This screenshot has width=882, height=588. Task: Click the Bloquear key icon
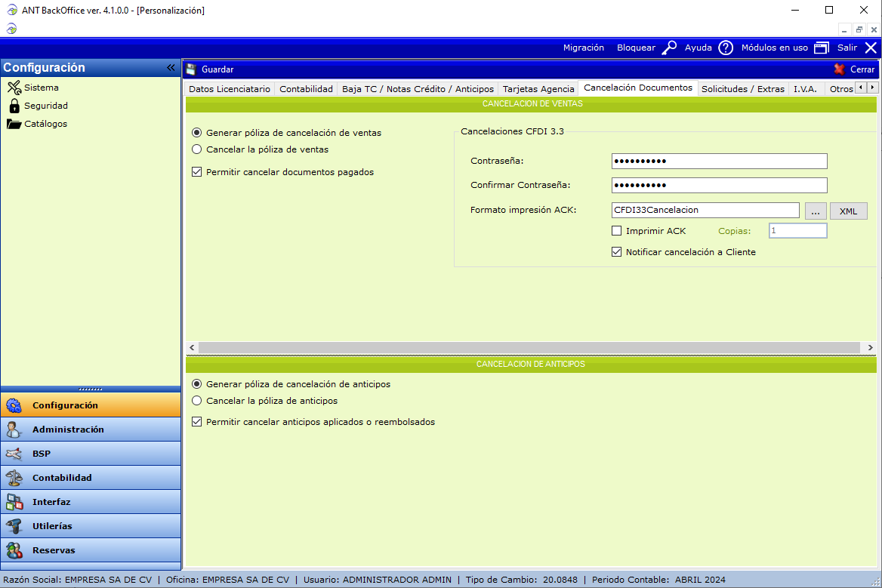click(x=669, y=48)
